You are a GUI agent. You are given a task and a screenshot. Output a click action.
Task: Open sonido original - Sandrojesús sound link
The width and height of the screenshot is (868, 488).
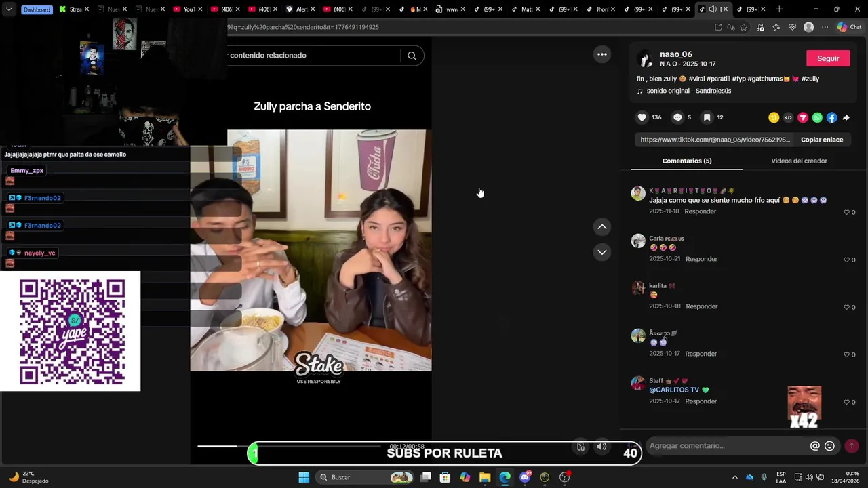pos(689,91)
